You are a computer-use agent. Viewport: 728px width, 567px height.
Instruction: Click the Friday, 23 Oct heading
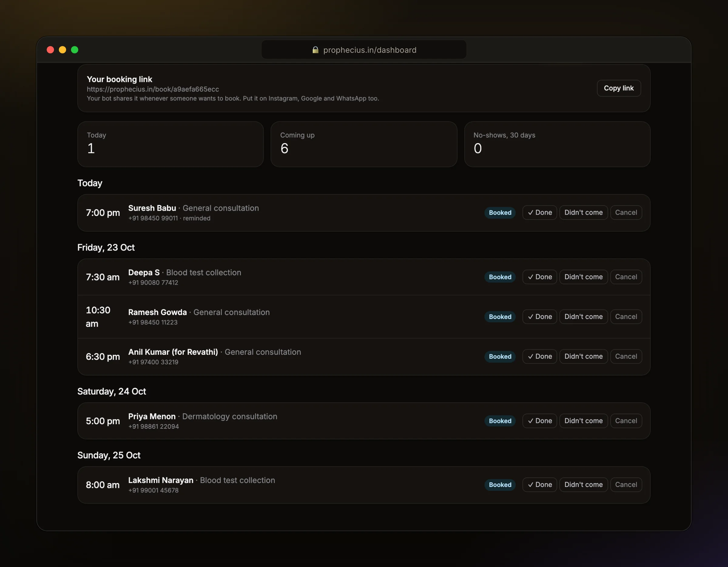tap(106, 247)
